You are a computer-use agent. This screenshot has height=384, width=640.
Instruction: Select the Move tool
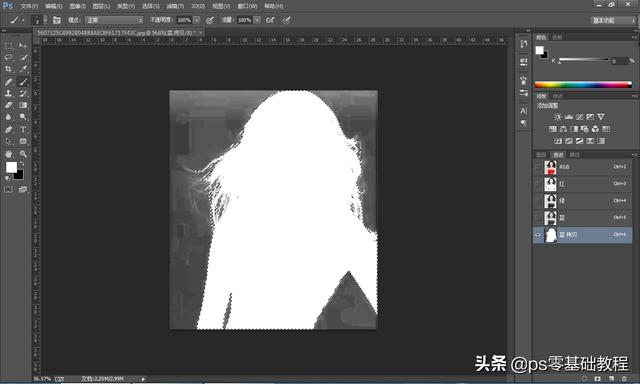[23, 46]
